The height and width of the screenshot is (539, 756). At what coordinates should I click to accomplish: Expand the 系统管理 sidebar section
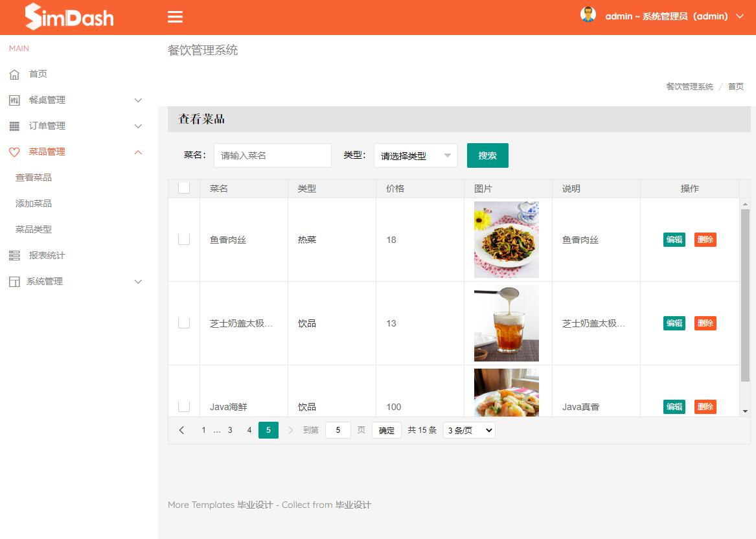coord(137,281)
